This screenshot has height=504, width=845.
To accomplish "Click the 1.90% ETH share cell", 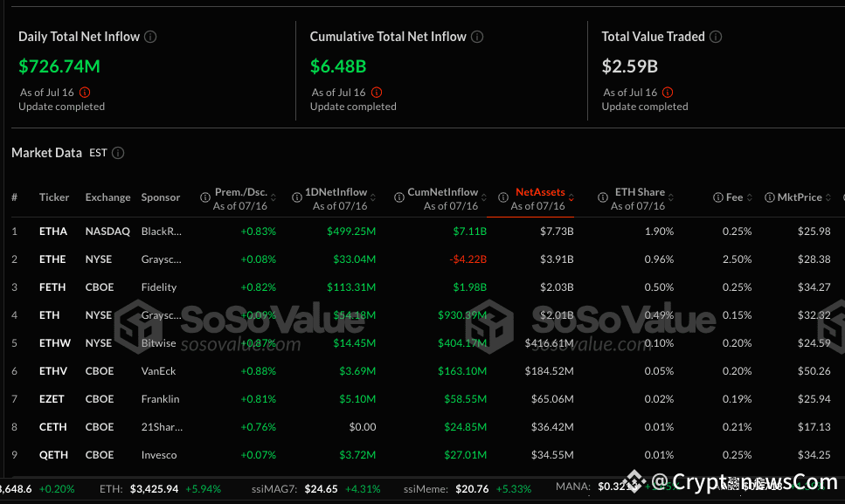I will tap(659, 231).
